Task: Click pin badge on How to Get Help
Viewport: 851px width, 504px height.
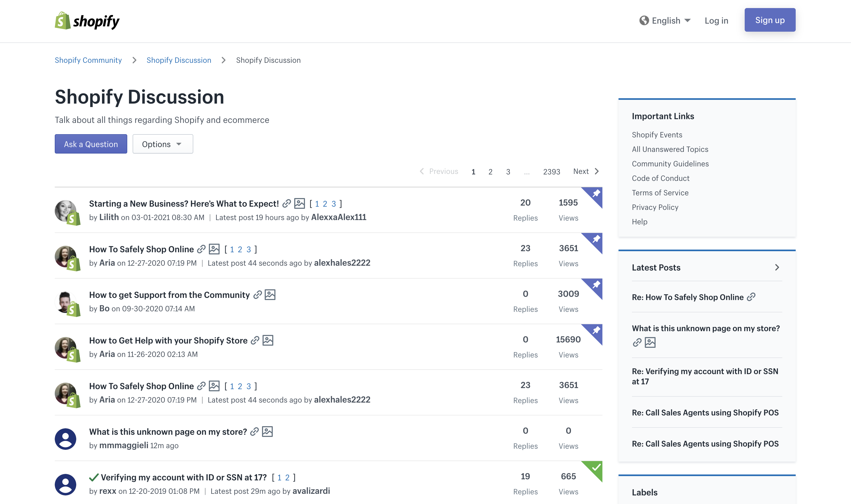Action: (596, 330)
